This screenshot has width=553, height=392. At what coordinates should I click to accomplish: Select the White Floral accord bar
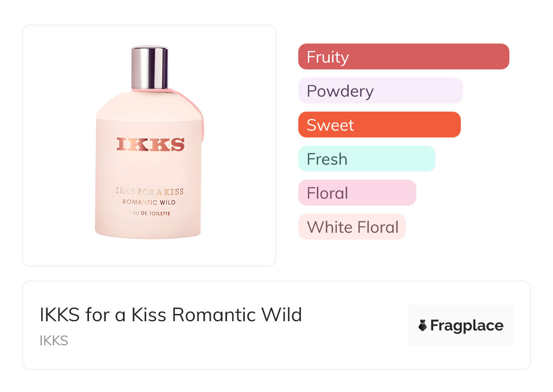pyautogui.click(x=352, y=227)
